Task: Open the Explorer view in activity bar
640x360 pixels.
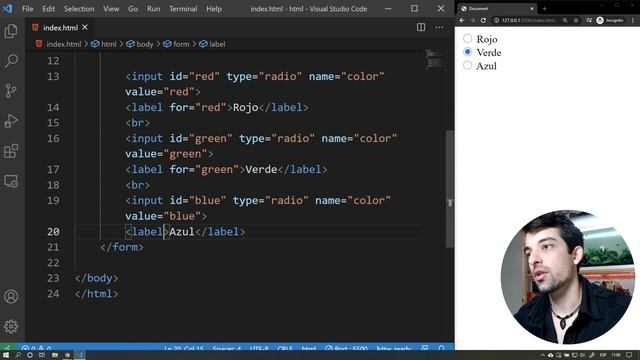Action: coord(11,31)
